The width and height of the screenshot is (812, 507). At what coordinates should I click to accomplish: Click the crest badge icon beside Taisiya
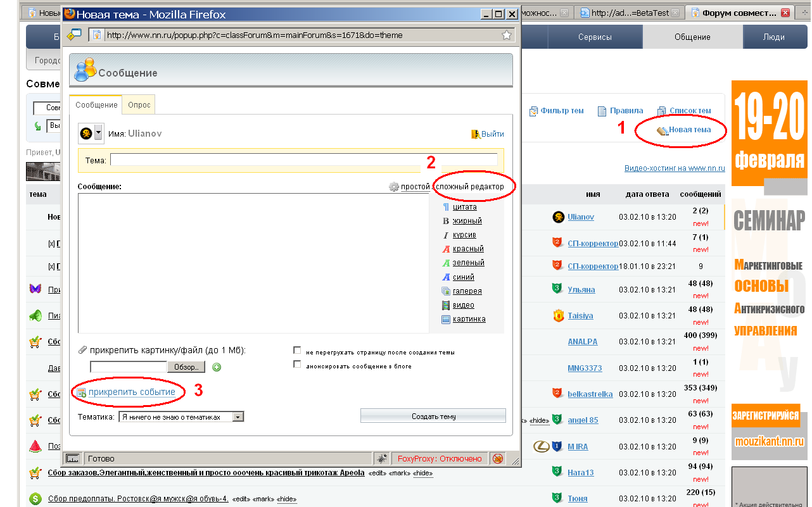[558, 315]
